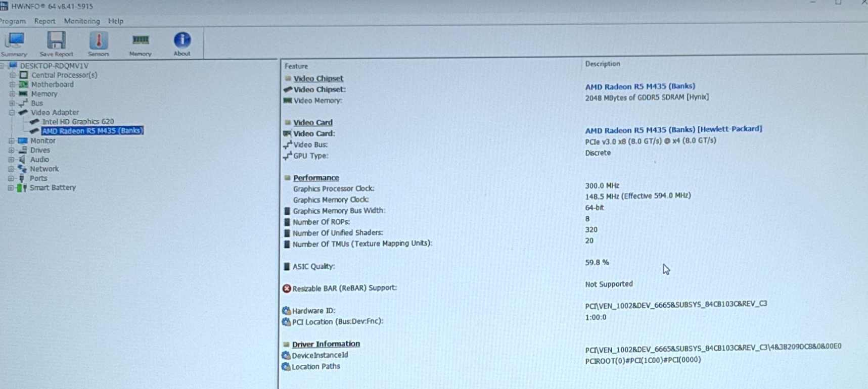The height and width of the screenshot is (389, 868).
Task: Expand the Motherboard tree node
Action: click(x=12, y=84)
